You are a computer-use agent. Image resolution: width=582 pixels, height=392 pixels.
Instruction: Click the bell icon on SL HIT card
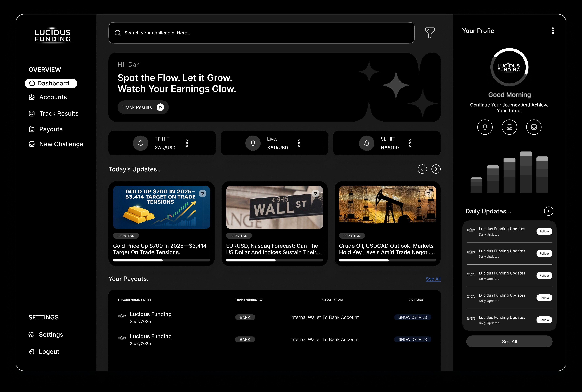(367, 143)
